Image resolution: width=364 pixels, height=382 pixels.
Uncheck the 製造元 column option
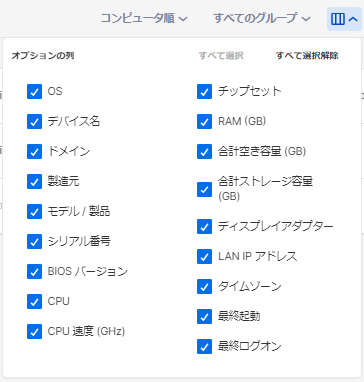[34, 181]
